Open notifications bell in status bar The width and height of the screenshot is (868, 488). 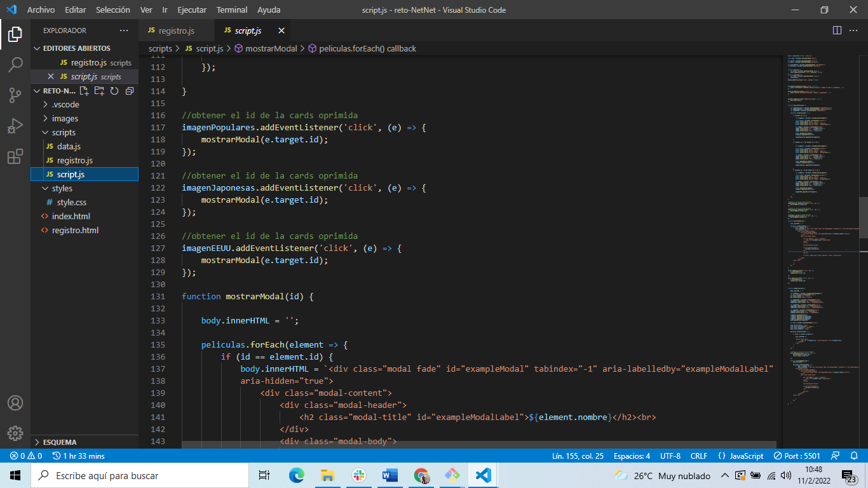(855, 456)
